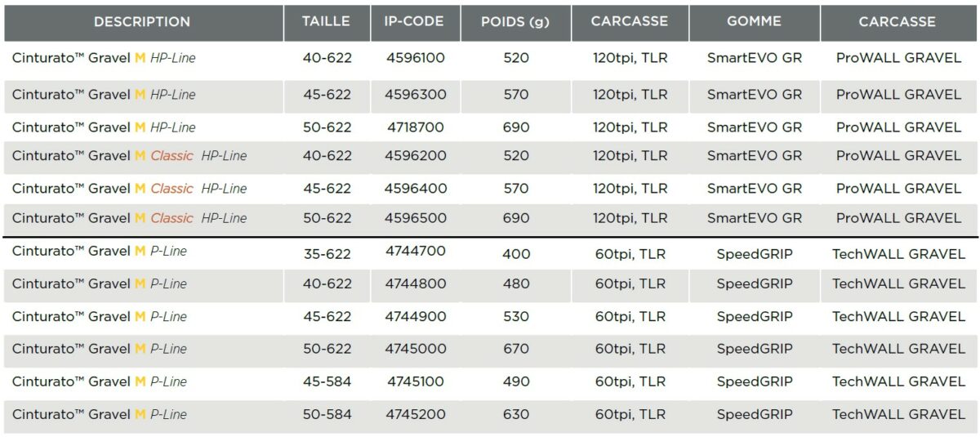Image resolution: width=980 pixels, height=437 pixels.
Task: Select IP-code value 4596500
Action: tap(416, 218)
